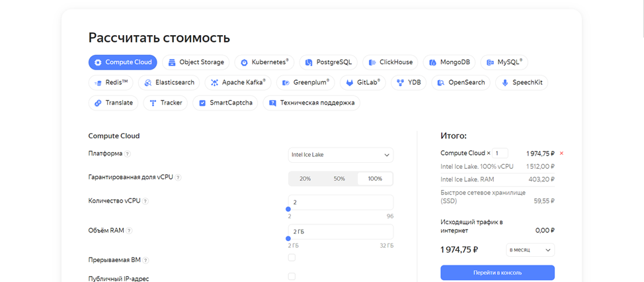Image resolution: width=644 pixels, height=282 pixels.
Task: Click the RAM size input field
Action: (x=341, y=232)
